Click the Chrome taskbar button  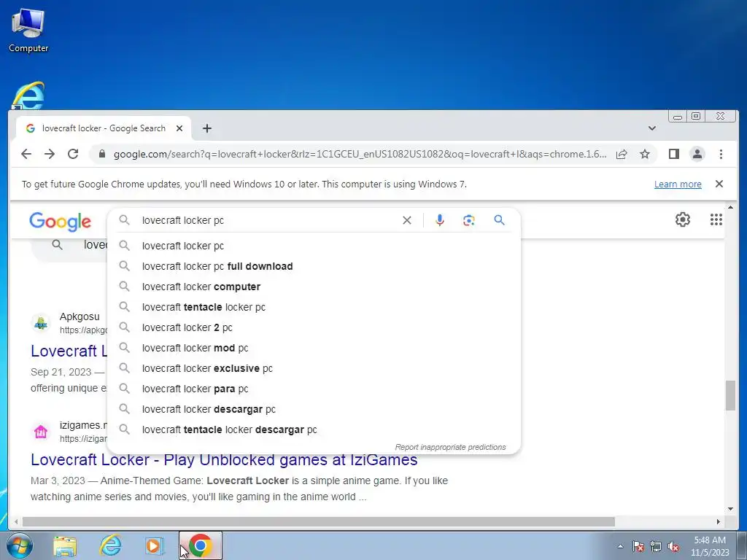pos(200,545)
